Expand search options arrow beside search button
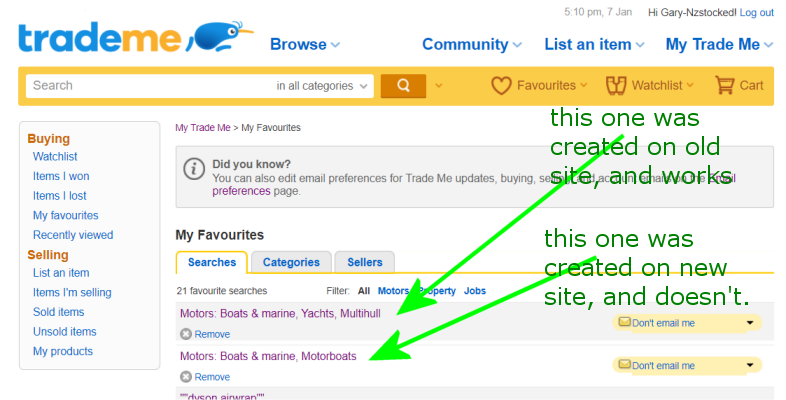786x400 pixels. [x=438, y=86]
